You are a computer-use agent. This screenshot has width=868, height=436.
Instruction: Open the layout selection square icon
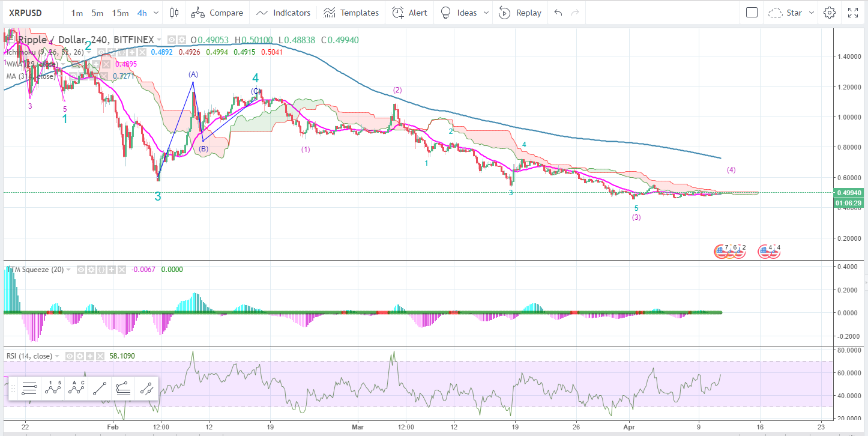coord(752,13)
